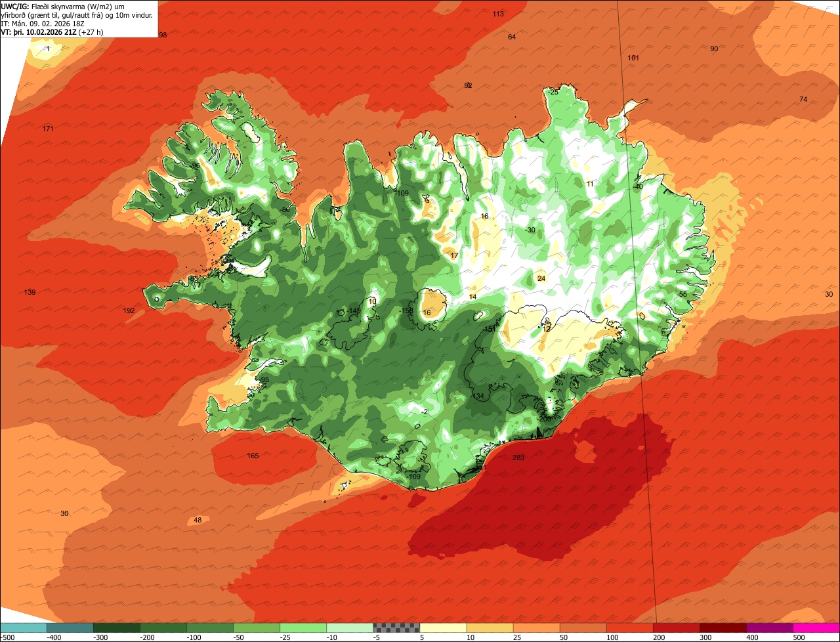Select the darkest green -300 to -200 legend swatch

pos(116,628)
